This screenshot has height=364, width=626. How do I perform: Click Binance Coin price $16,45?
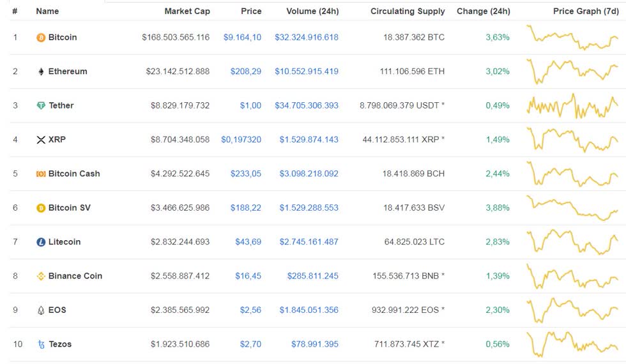point(248,276)
